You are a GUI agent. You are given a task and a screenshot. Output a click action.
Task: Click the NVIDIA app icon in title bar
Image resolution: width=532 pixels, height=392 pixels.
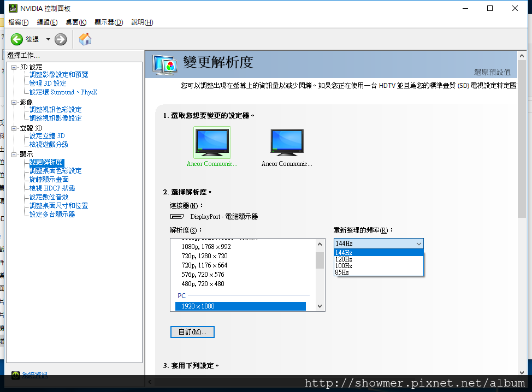13,8
